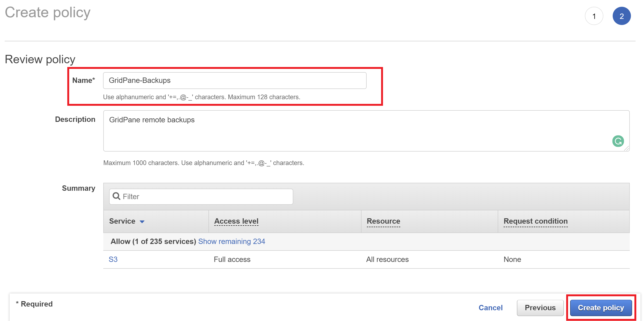
Task: Select step 2 circle indicator
Action: pyautogui.click(x=622, y=16)
